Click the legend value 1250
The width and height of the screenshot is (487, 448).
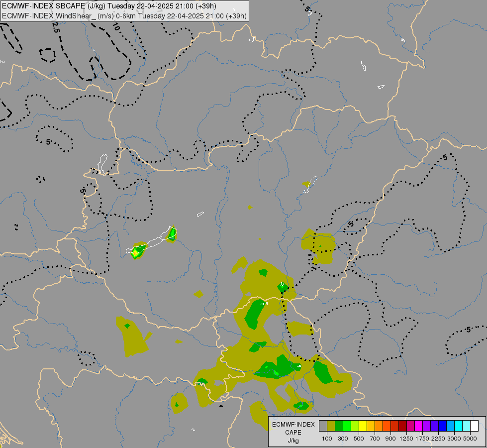click(406, 439)
